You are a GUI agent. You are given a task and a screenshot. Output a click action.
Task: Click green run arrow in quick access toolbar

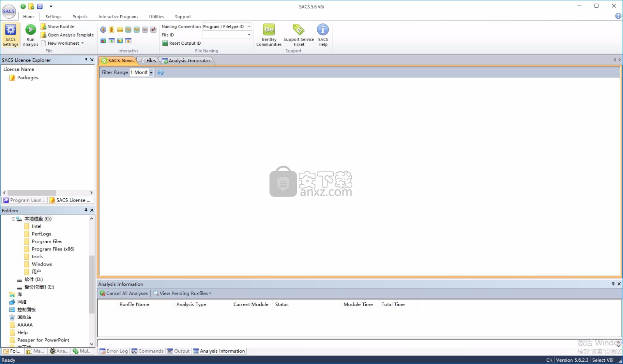click(23, 6)
